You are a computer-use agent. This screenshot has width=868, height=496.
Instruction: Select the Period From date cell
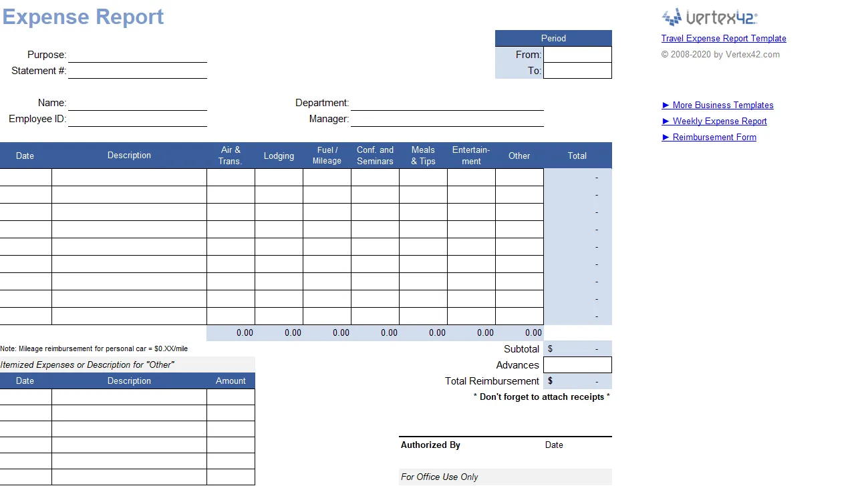click(577, 55)
